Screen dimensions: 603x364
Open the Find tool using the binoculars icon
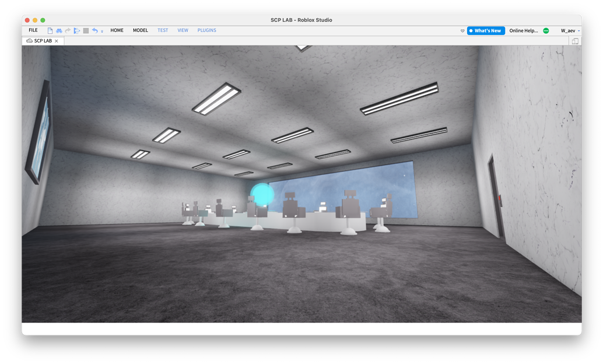click(x=59, y=30)
